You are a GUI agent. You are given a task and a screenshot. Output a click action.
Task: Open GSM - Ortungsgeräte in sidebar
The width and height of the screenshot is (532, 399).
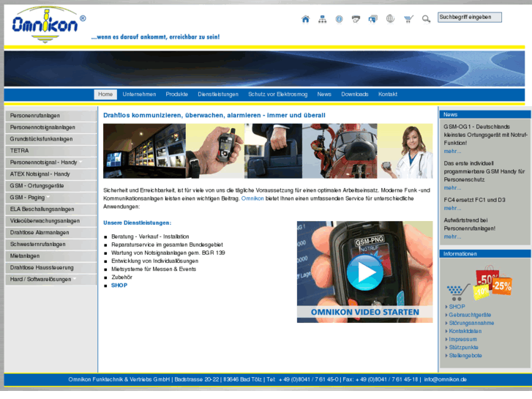click(x=51, y=186)
